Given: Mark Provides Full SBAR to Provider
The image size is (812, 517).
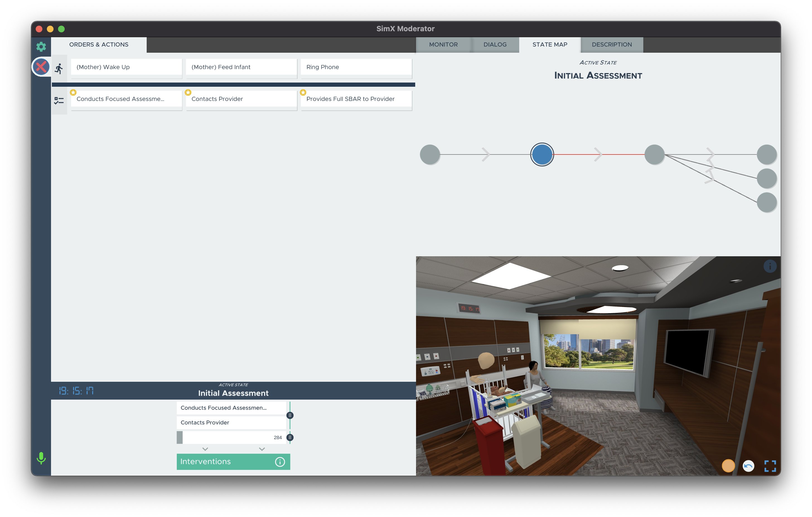Looking at the screenshot, I should pyautogui.click(x=356, y=99).
